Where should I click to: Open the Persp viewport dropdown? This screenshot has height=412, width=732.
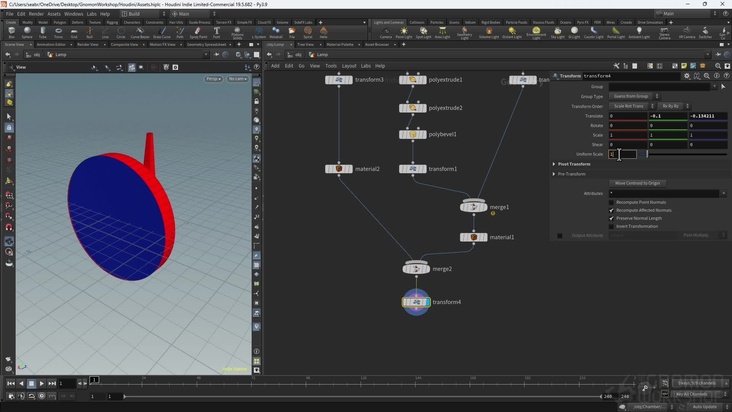click(x=213, y=79)
